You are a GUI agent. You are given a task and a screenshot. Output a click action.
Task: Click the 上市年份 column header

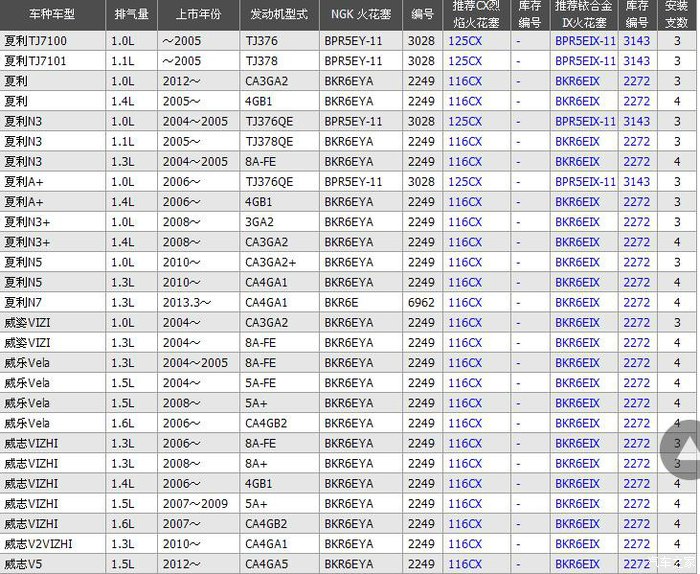point(197,15)
